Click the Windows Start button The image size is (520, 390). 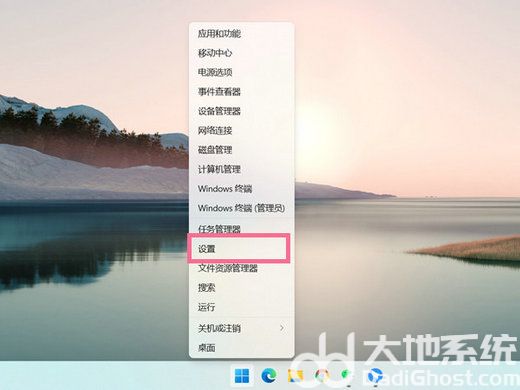(242, 376)
